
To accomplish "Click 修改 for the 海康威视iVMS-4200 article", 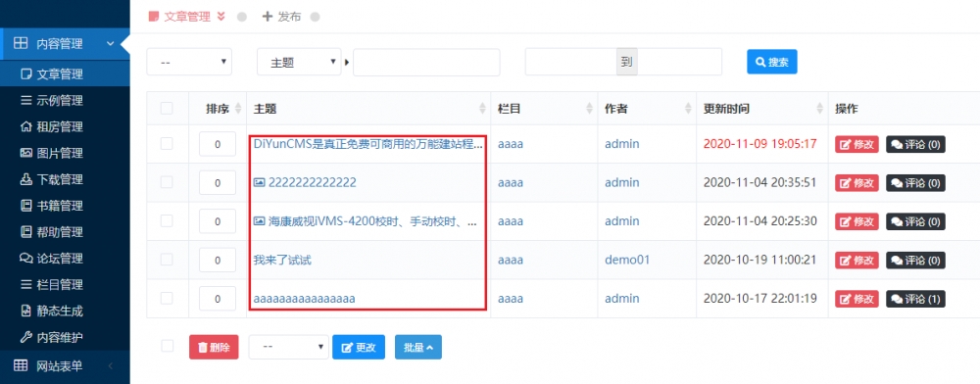I will [x=857, y=221].
